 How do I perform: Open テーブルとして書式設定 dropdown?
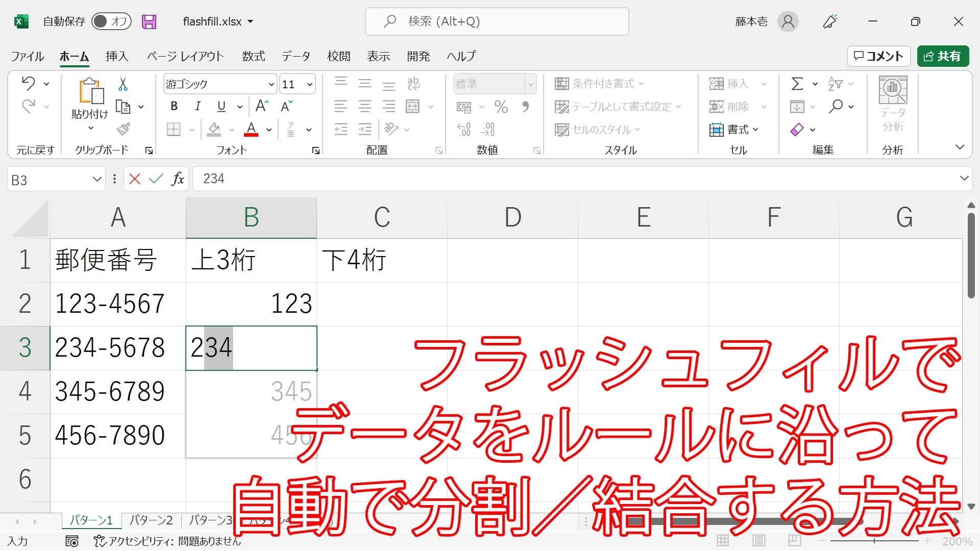618,107
